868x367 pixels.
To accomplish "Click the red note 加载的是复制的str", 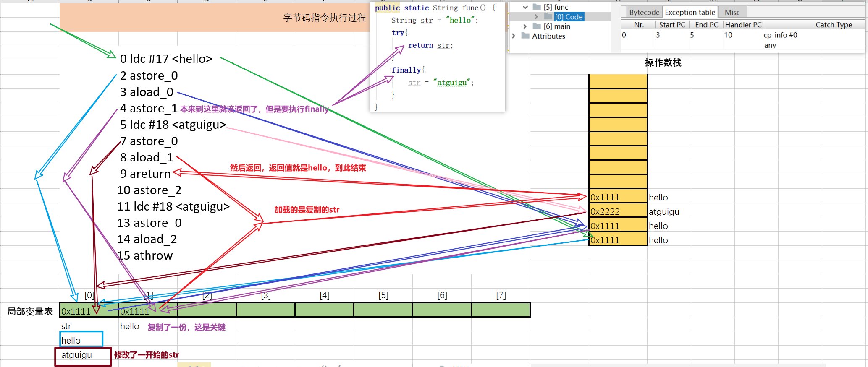I will pos(307,210).
